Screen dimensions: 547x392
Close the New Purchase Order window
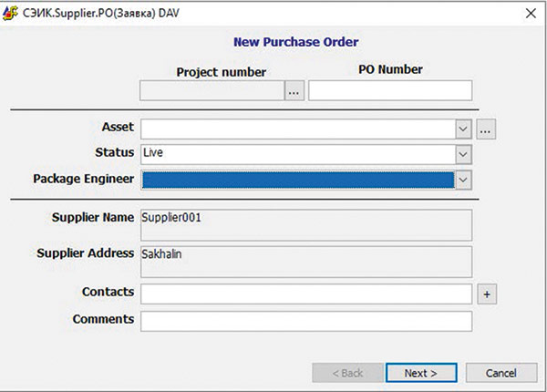[x=530, y=13]
